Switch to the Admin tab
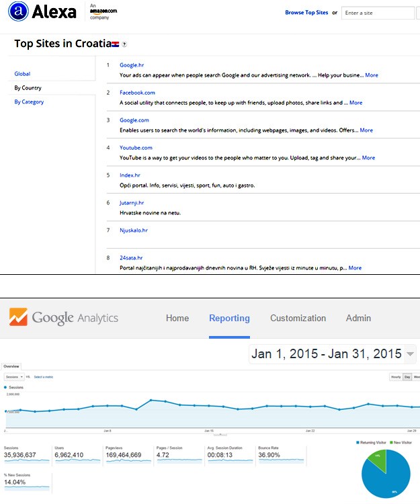 coord(358,318)
